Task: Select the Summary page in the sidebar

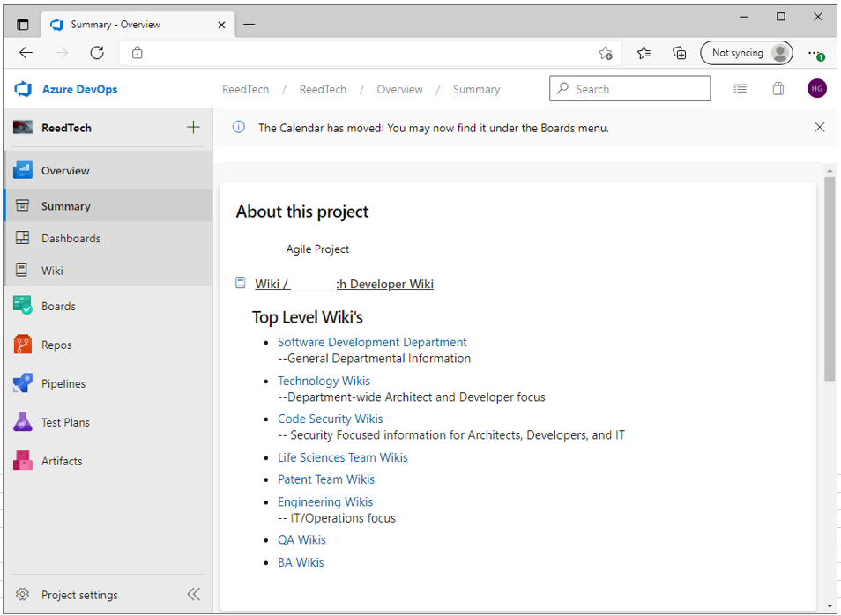Action: 108,206
